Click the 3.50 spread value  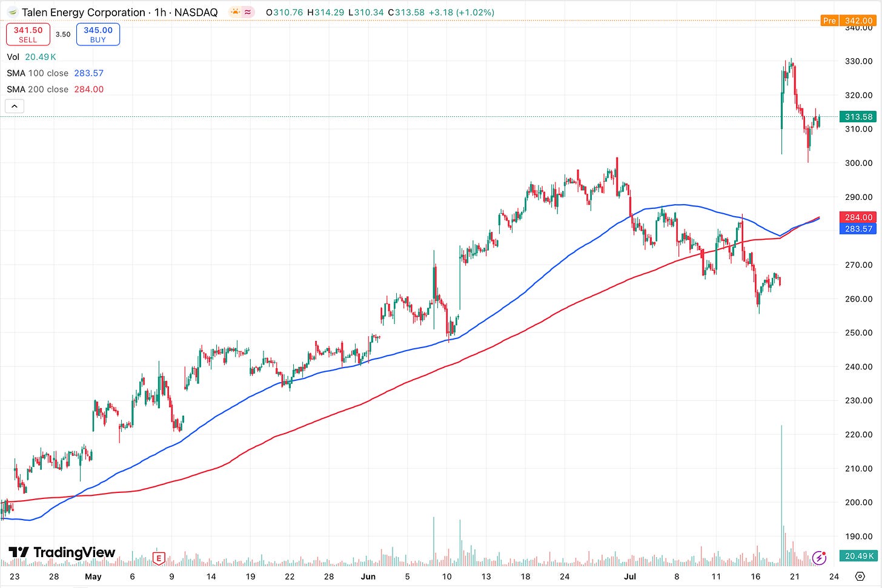(x=63, y=35)
